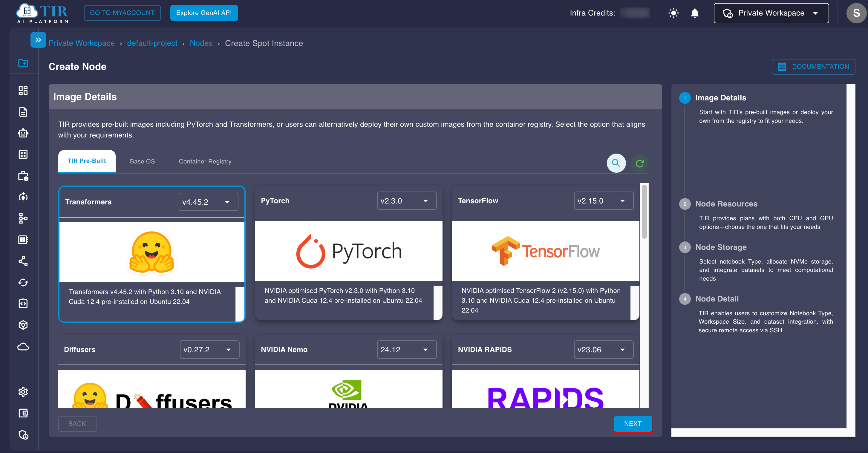This screenshot has width=868, height=453.
Task: Open the robot face sidebar icon
Action: point(23,133)
